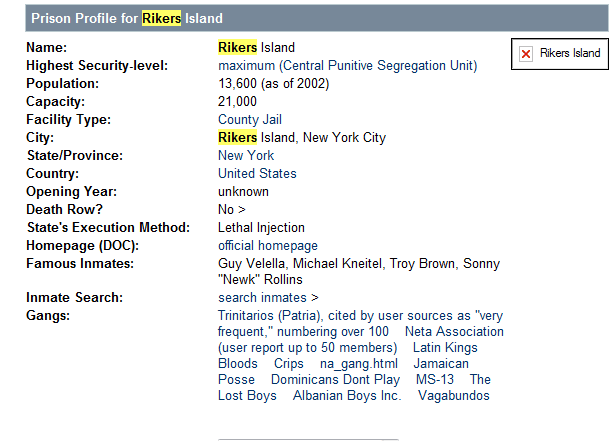Open the maximum security-level link
The width and height of the screenshot is (613, 441).
coord(347,66)
